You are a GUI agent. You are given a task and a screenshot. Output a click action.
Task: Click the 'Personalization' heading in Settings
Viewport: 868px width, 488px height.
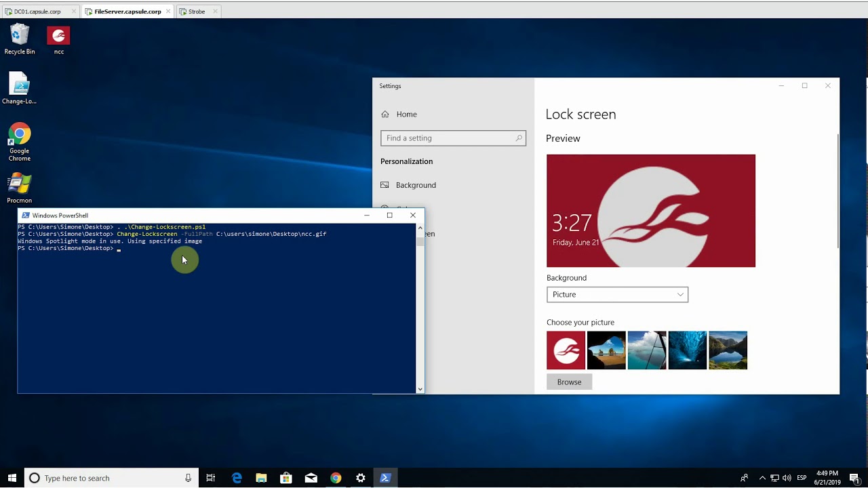tap(406, 161)
